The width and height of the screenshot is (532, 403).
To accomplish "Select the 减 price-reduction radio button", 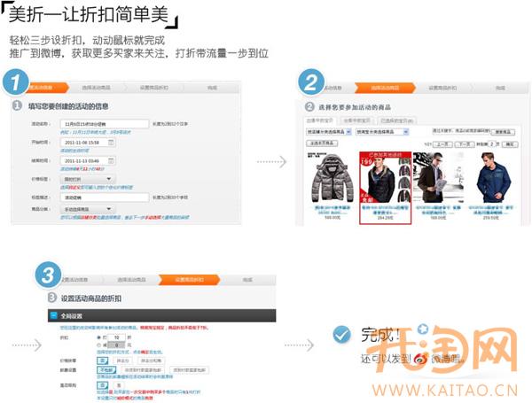I will pyautogui.click(x=98, y=345).
